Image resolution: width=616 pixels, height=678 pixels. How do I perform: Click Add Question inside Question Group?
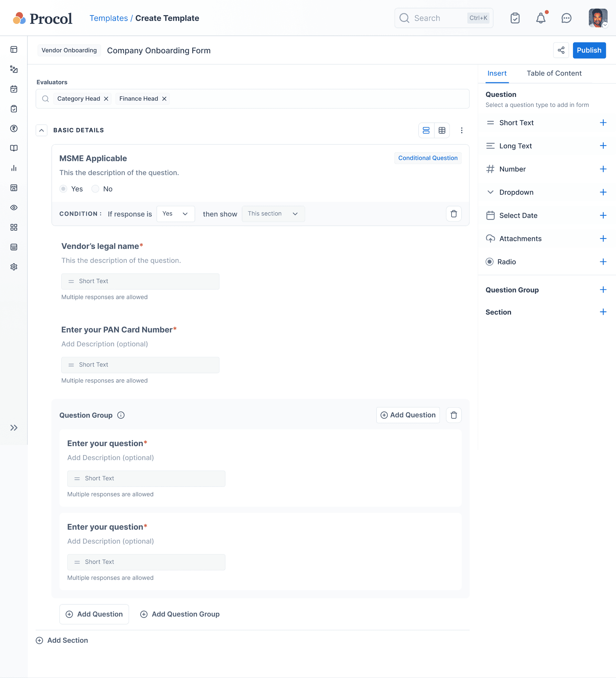click(x=408, y=415)
